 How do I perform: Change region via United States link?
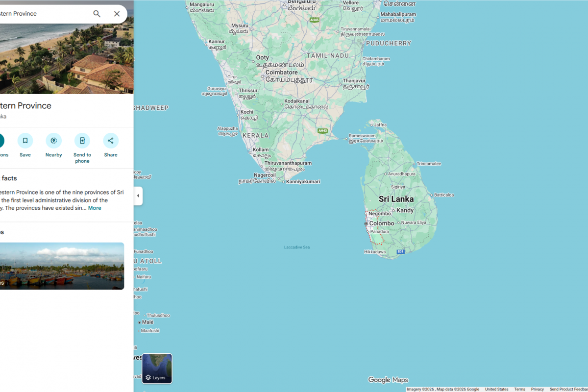[x=496, y=389]
